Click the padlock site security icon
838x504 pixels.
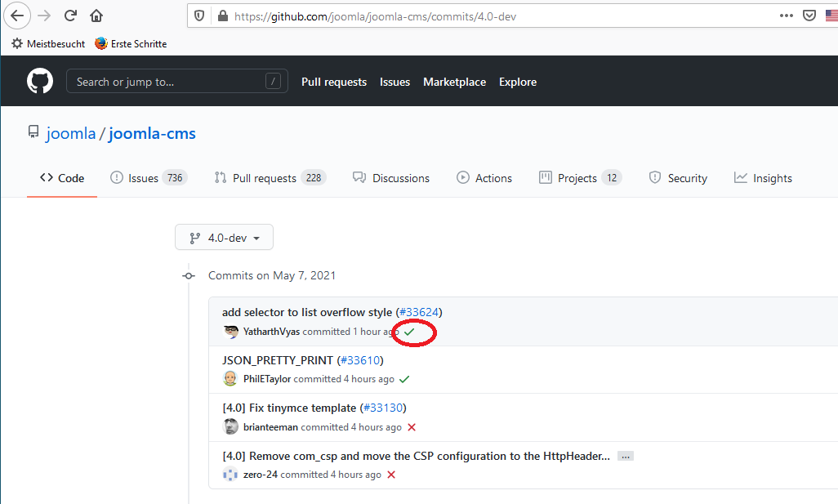pos(223,16)
